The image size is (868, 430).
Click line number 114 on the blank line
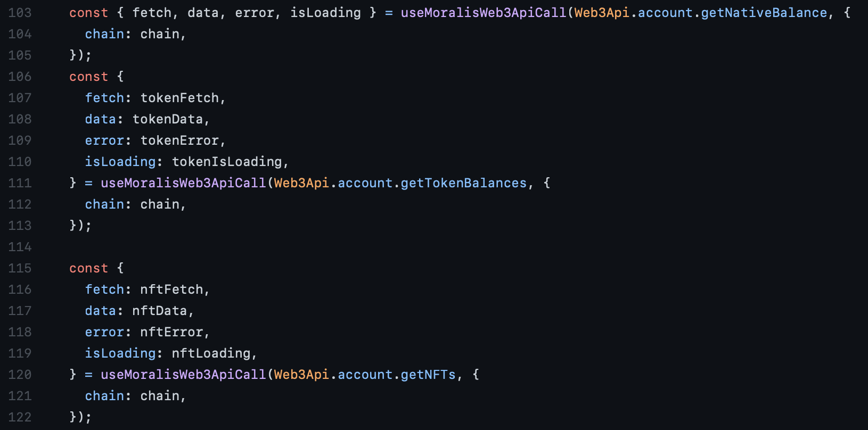[20, 247]
